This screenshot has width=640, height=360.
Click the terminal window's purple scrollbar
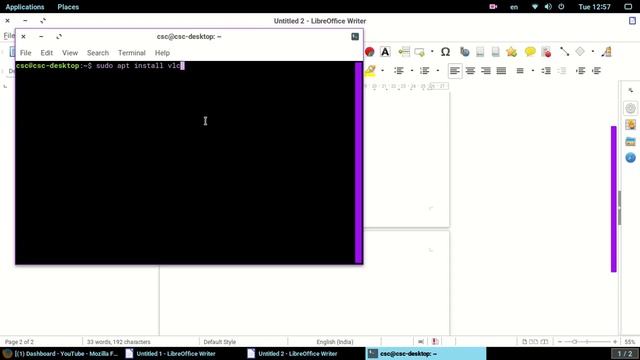pos(359,162)
